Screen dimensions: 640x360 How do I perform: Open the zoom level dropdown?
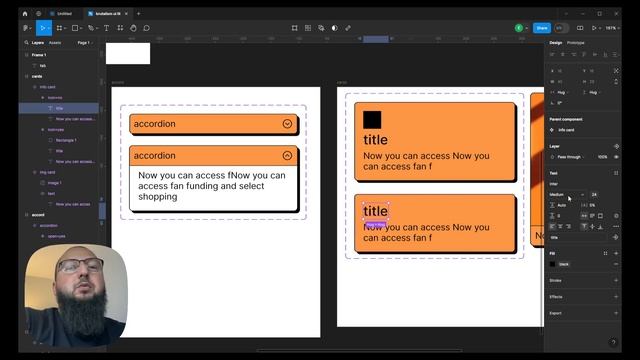[612, 28]
